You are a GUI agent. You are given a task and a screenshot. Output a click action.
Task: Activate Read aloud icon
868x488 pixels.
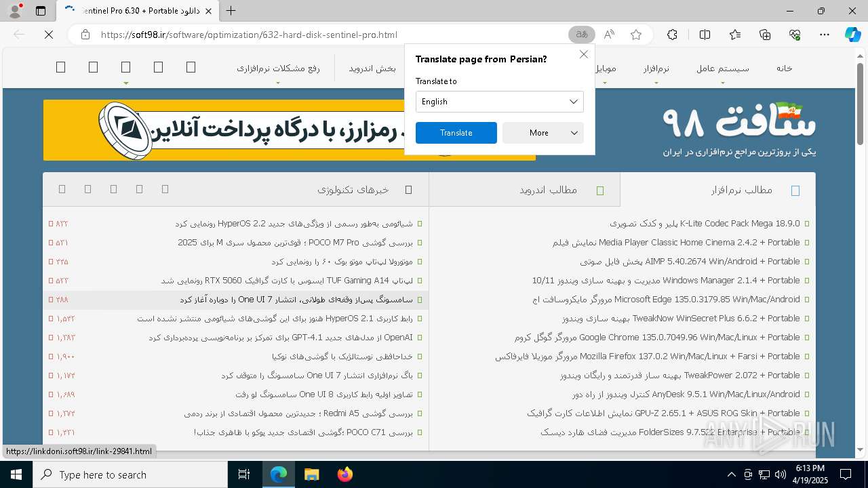pyautogui.click(x=609, y=35)
